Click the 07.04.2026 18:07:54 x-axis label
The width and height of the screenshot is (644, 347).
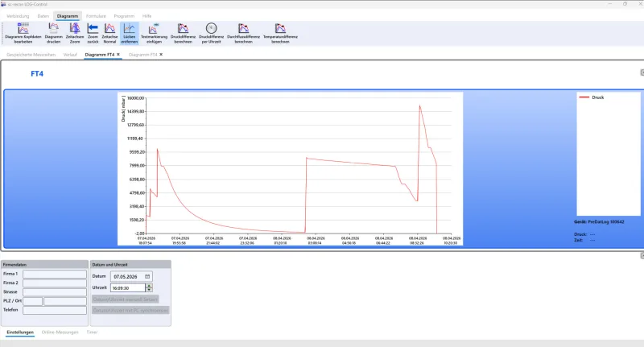pyautogui.click(x=146, y=241)
